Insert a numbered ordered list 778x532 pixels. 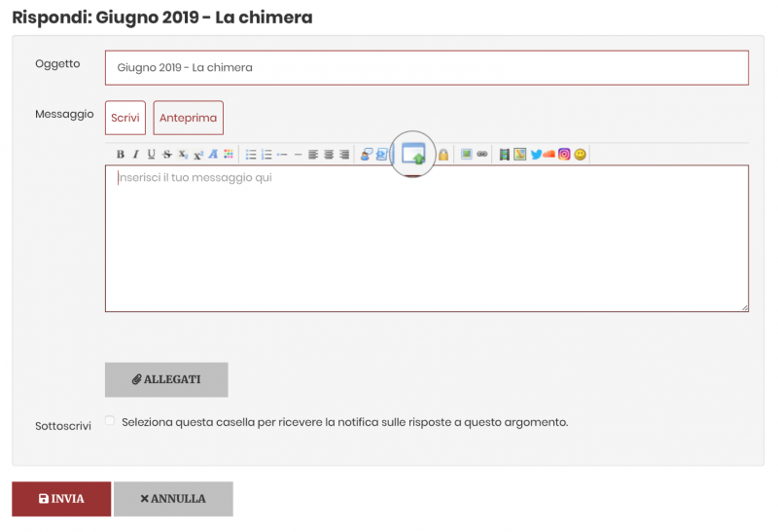(266, 155)
